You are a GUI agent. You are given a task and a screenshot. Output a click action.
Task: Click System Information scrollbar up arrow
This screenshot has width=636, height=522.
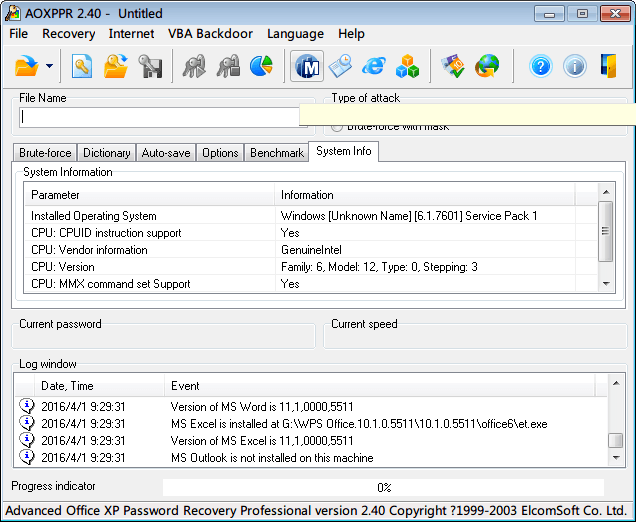606,192
